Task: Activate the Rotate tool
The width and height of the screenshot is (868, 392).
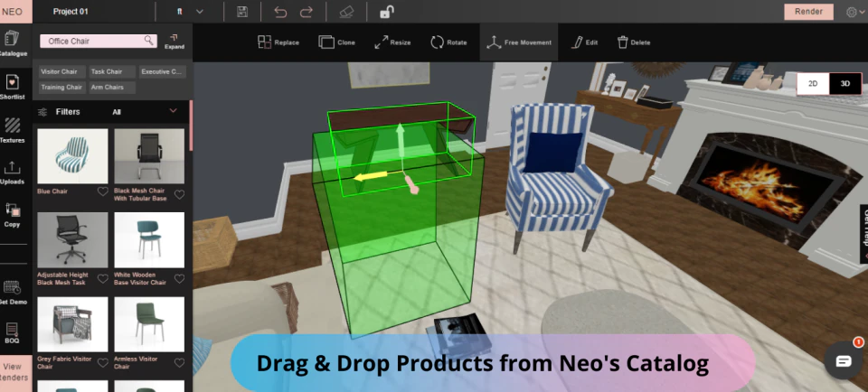Action: (448, 42)
